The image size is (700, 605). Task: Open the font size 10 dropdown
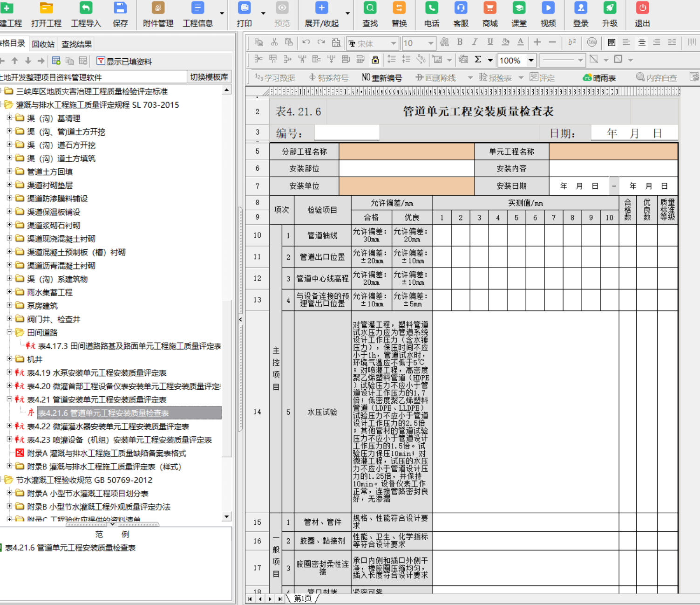431,43
